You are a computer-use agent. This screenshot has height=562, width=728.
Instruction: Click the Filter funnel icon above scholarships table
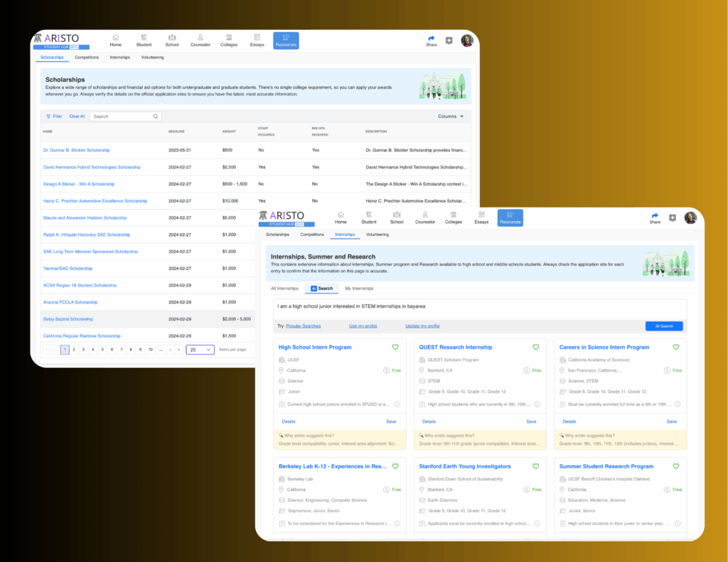48,117
